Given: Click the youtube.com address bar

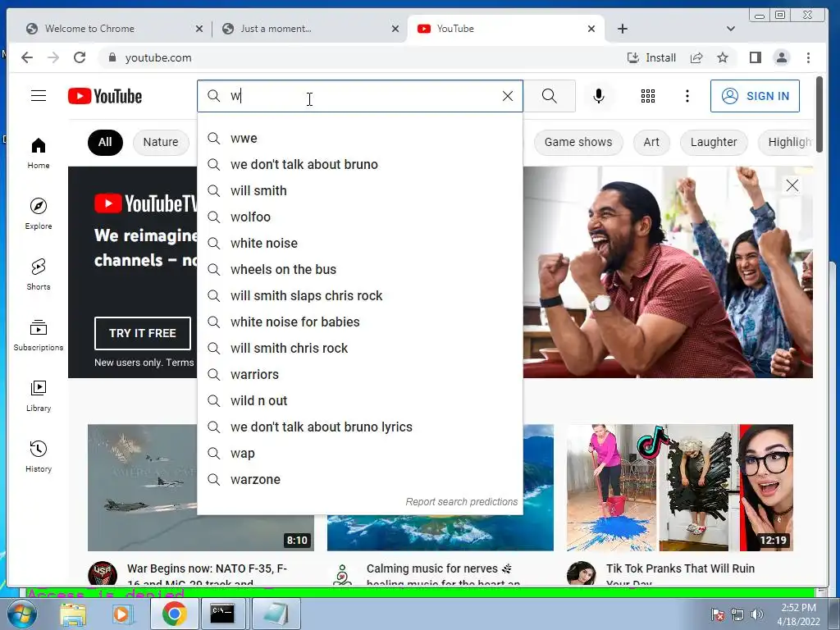Looking at the screenshot, I should [364, 57].
